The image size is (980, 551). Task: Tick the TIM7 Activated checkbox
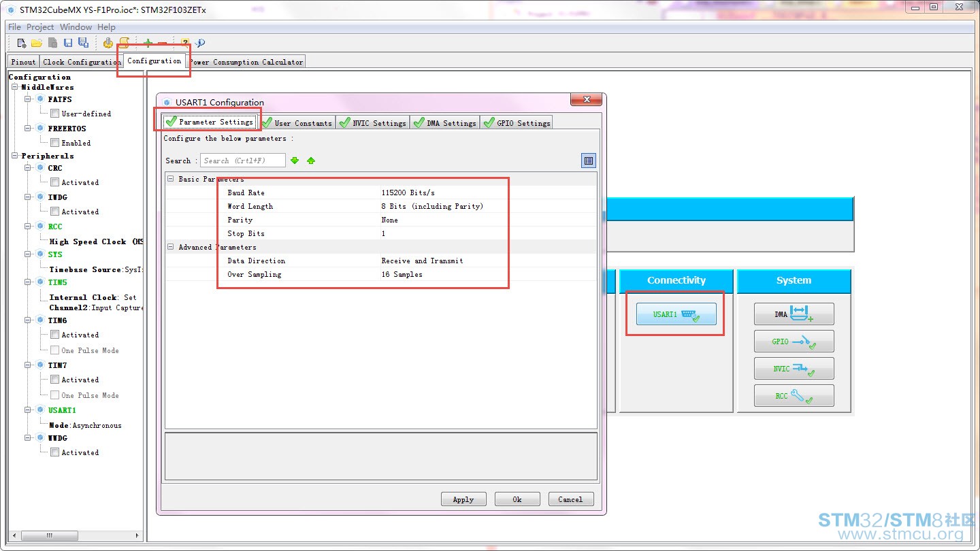click(x=54, y=380)
